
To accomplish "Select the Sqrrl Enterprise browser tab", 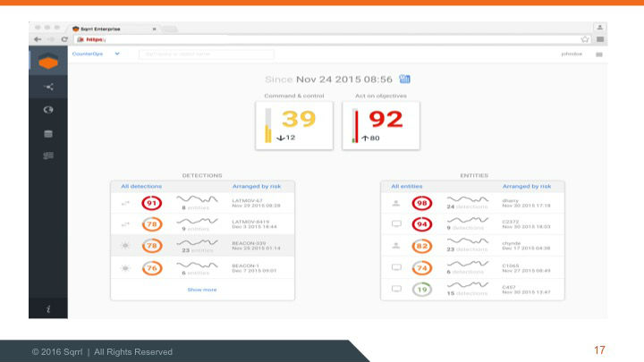I will pyautogui.click(x=114, y=29).
